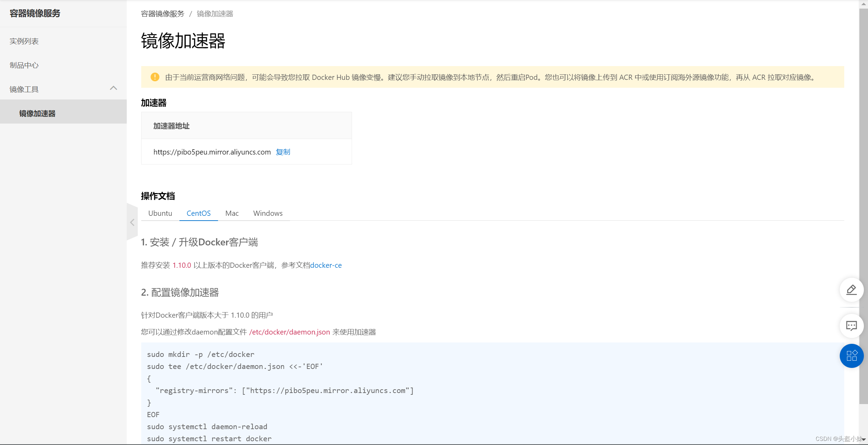
Task: Click the blue apps grid floating button
Action: tap(851, 356)
